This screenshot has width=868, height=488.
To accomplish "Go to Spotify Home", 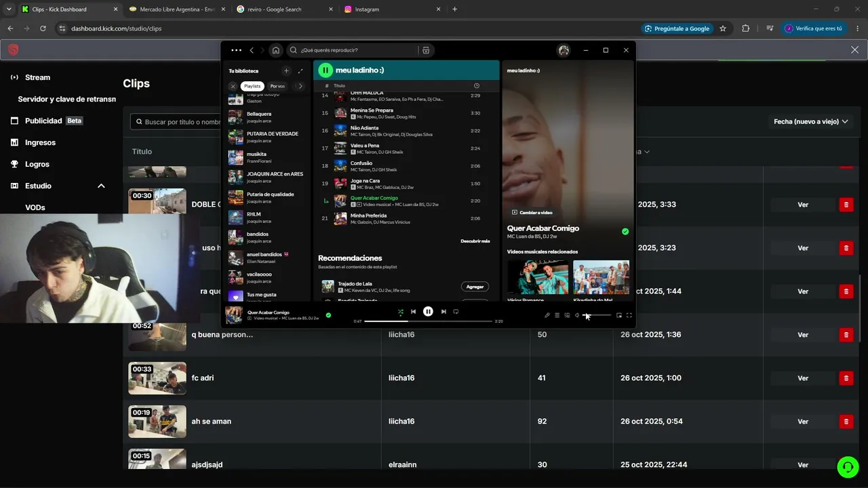I will click(x=275, y=50).
